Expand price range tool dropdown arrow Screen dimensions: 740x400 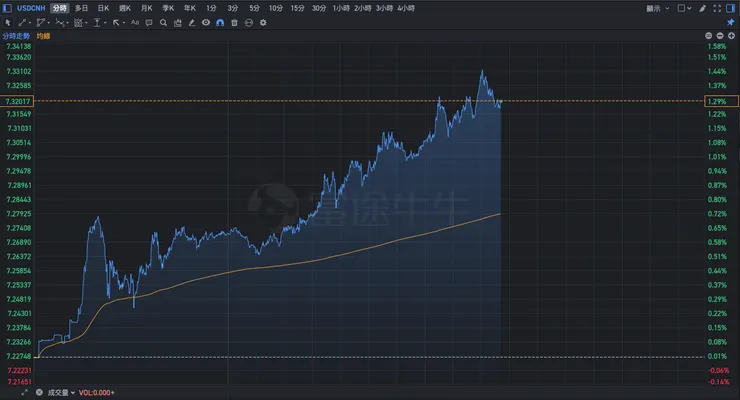(x=104, y=23)
